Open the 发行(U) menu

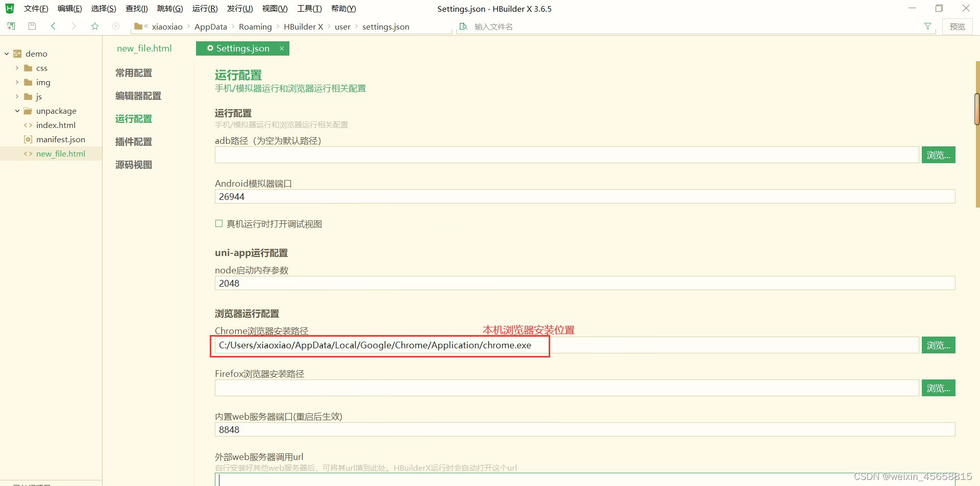(240, 9)
